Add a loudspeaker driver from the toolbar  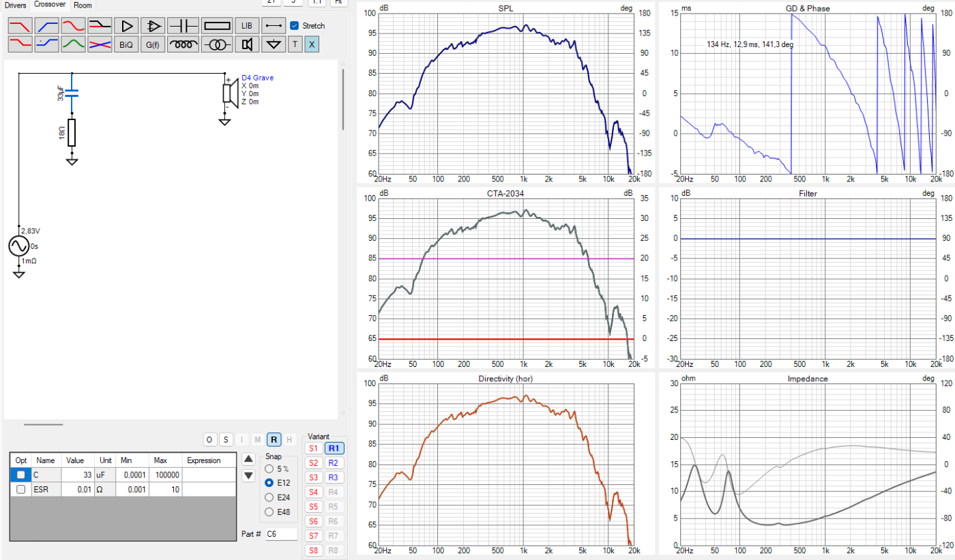pos(247,44)
